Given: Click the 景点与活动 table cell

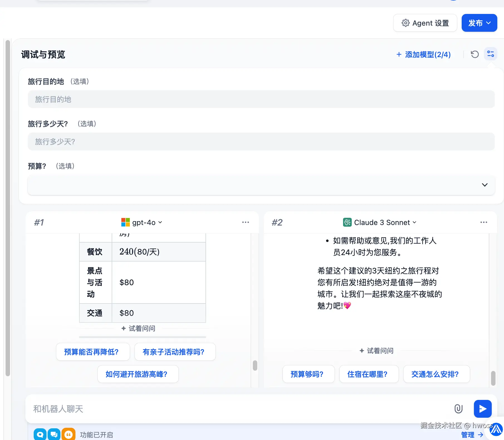Looking at the screenshot, I should click(96, 282).
